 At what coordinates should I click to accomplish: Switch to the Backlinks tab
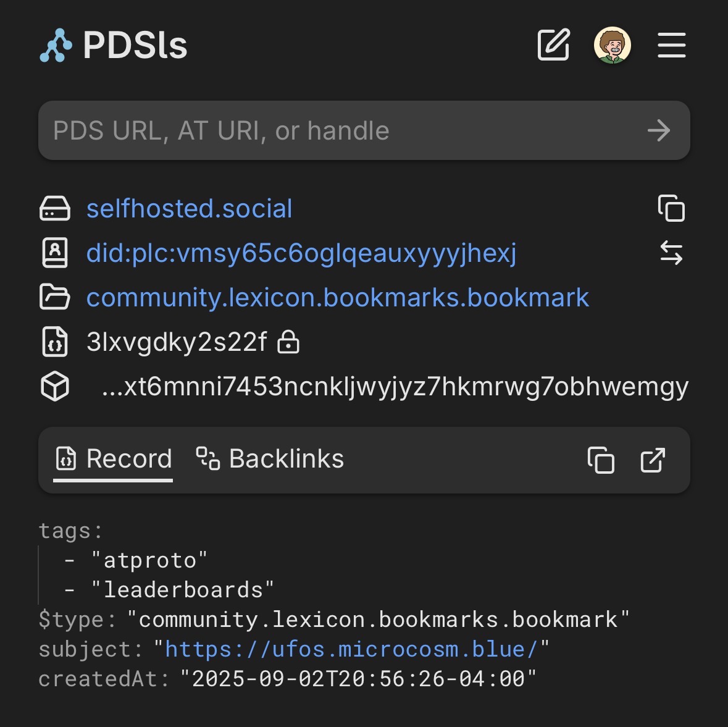pos(270,460)
